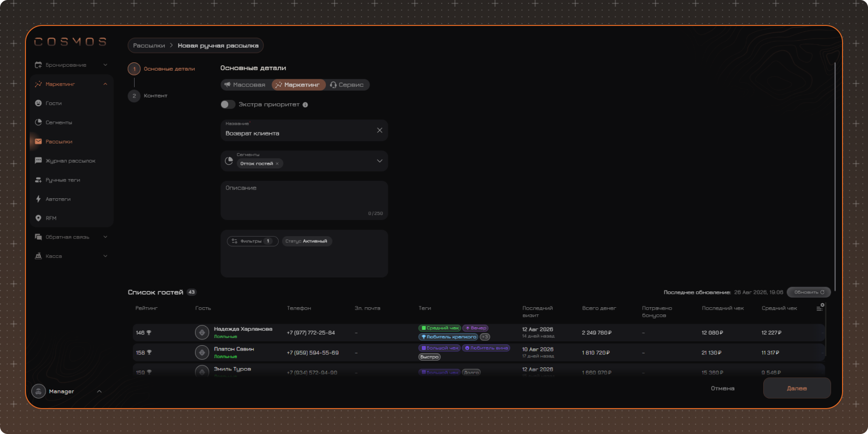Click the Гости face icon
The width and height of the screenshot is (868, 434).
tap(38, 103)
